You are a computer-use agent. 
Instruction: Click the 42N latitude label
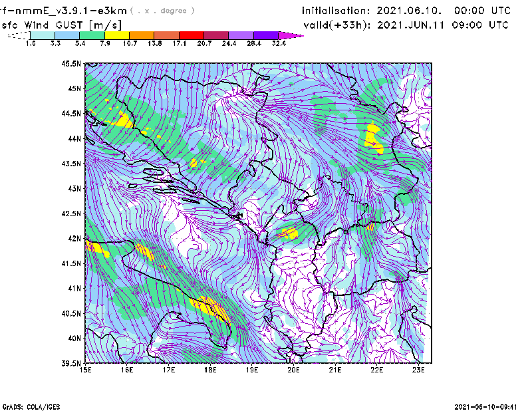(74, 238)
